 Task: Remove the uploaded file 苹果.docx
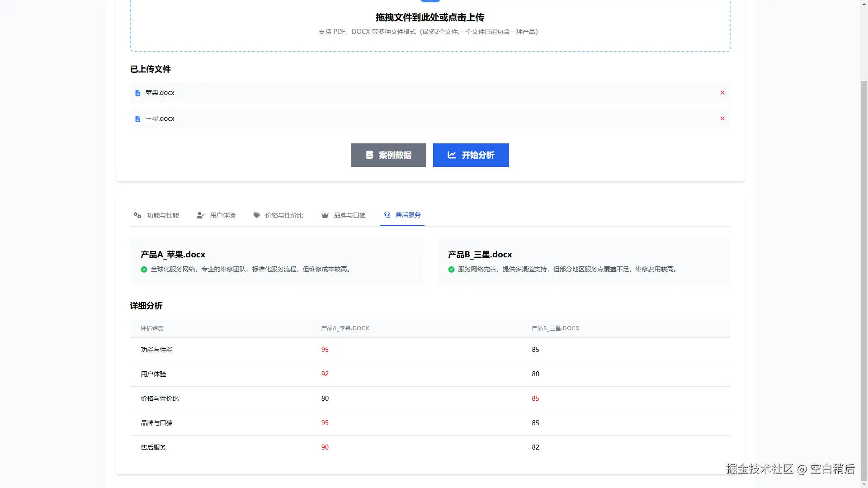(722, 93)
